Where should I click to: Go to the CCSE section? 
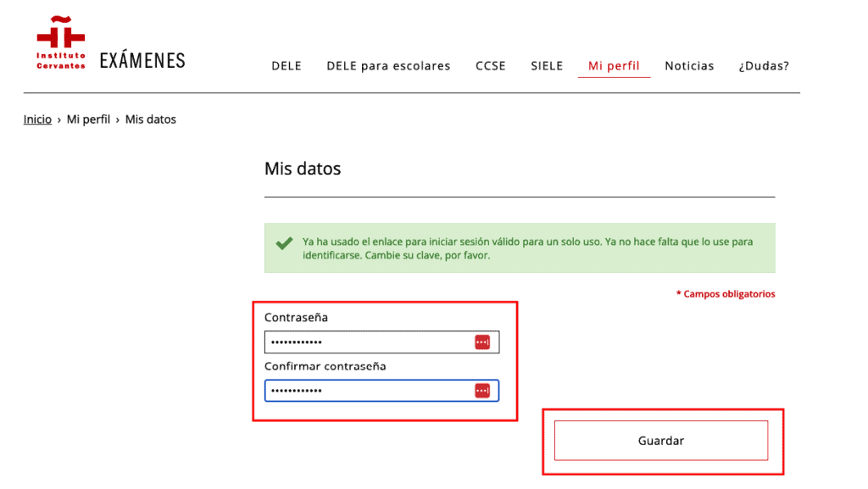pos(491,66)
